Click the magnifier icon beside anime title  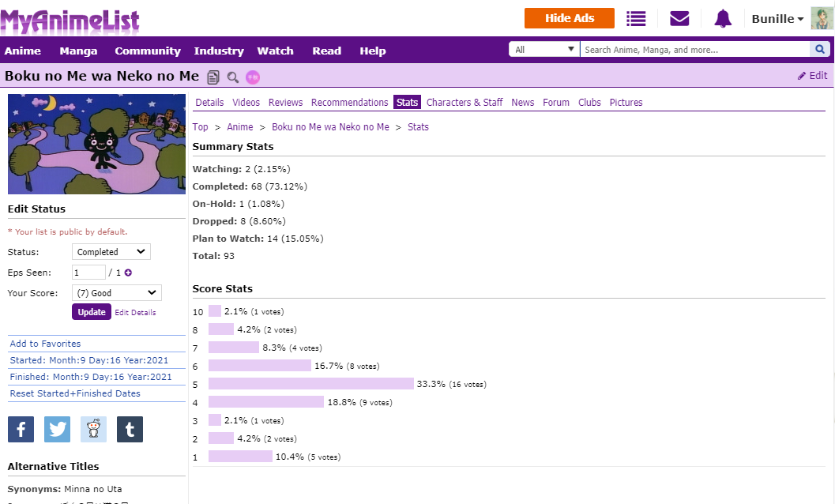pos(232,77)
